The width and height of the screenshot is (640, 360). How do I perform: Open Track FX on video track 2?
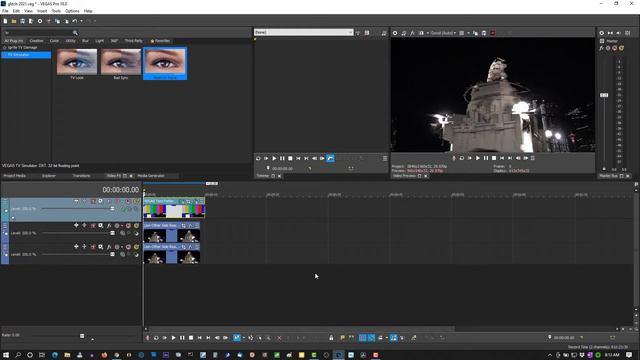click(109, 225)
